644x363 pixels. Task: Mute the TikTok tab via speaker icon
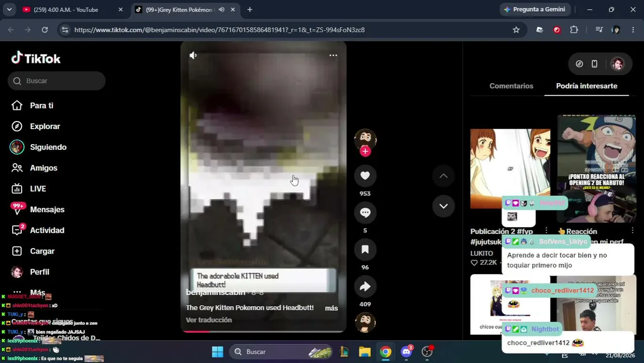tap(221, 10)
